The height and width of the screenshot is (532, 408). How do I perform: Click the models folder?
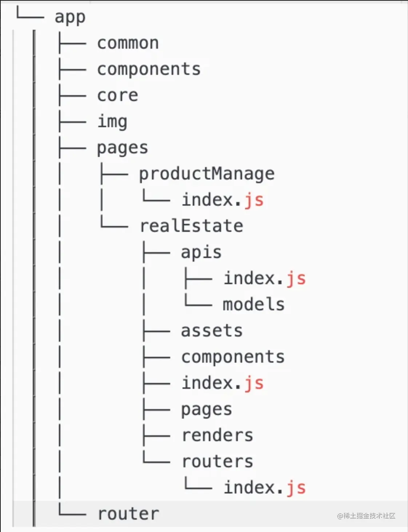click(x=253, y=305)
